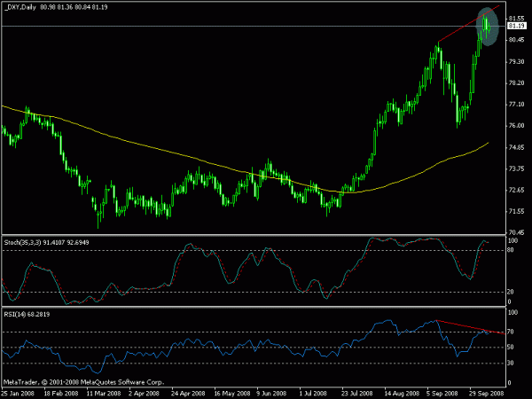
Task: Click the RSI scale value 70
Action: click(x=511, y=332)
